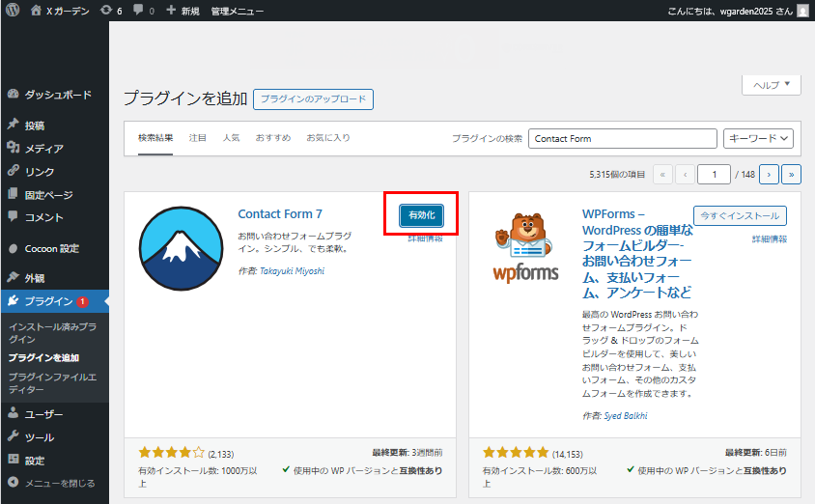815x504 pixels.
Task: Click red update badge on プラグイン
Action: click(x=82, y=301)
